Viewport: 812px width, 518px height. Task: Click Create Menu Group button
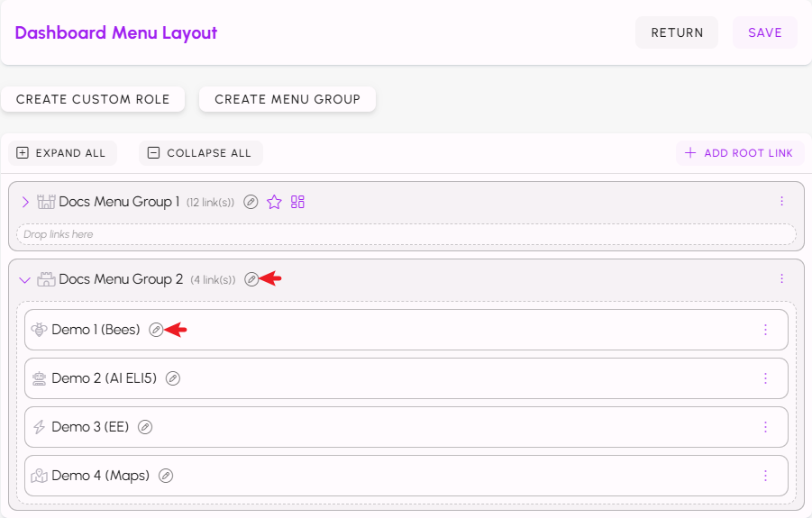coord(287,99)
